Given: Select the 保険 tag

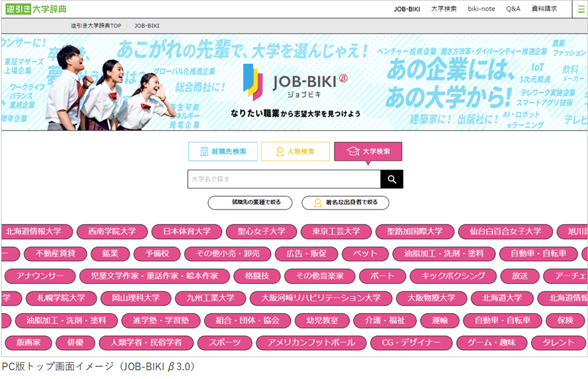Looking at the screenshot, I should pyautogui.click(x=566, y=321).
